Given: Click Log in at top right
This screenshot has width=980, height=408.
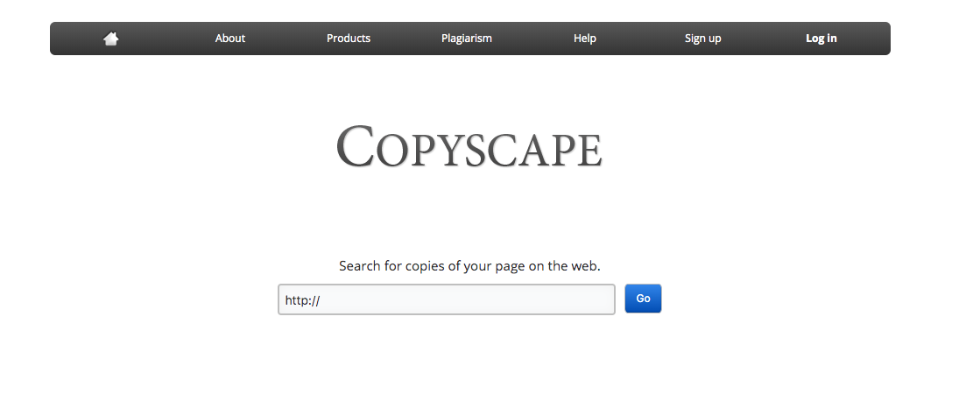Looking at the screenshot, I should tap(821, 39).
